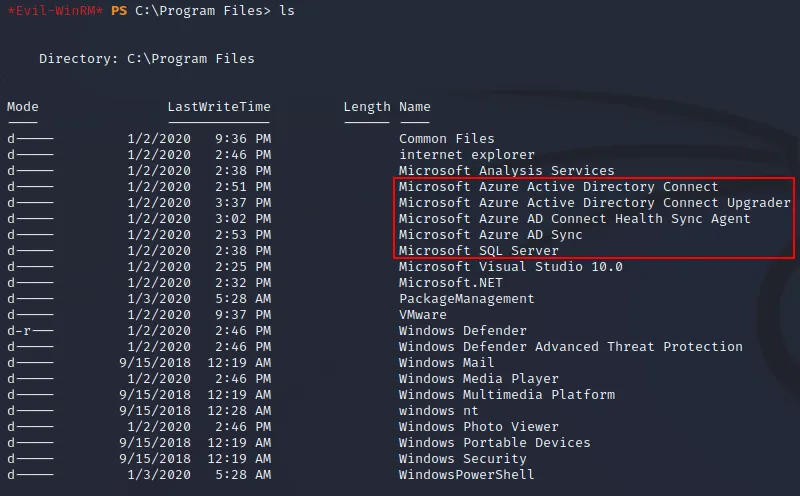Viewport: 800px width, 496px height.
Task: Click the 2:32 PM timestamp of Microsoft.NET
Action: point(243,283)
